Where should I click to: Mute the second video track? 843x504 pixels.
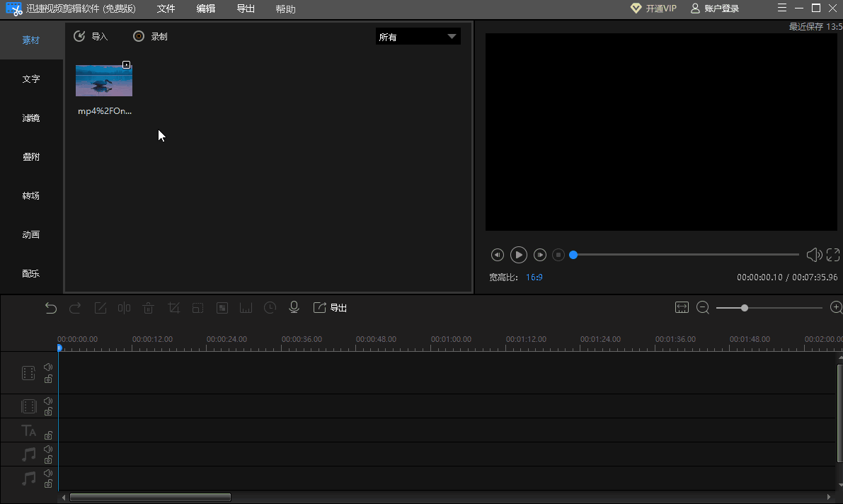[x=48, y=401]
